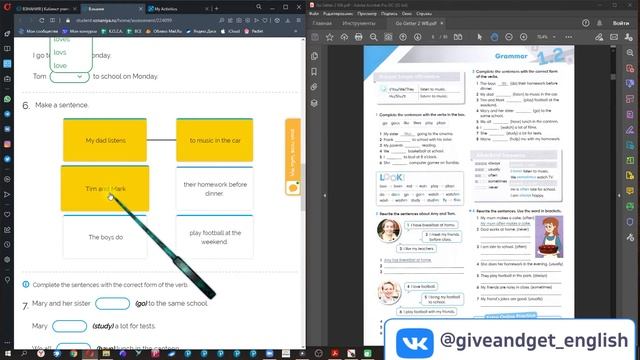Click Acrobat send by email envelope icon
The image size is (640, 360).
pyautogui.click(x=614, y=37)
